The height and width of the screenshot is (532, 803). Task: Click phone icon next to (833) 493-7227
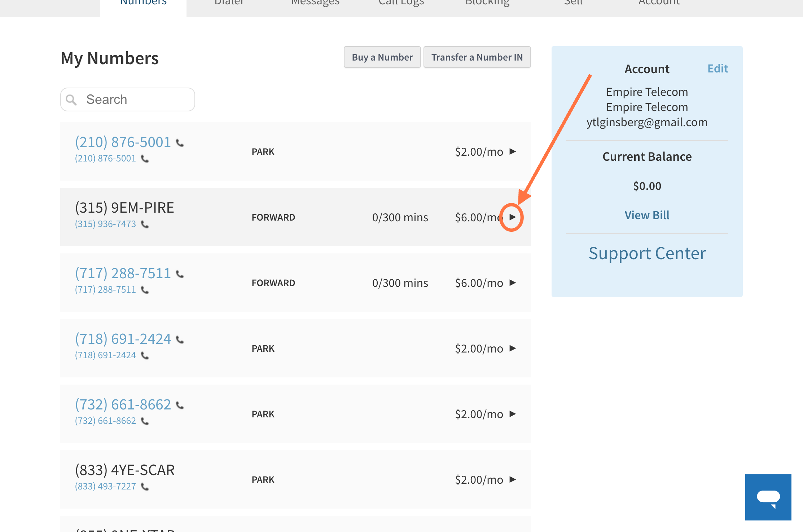145,487
